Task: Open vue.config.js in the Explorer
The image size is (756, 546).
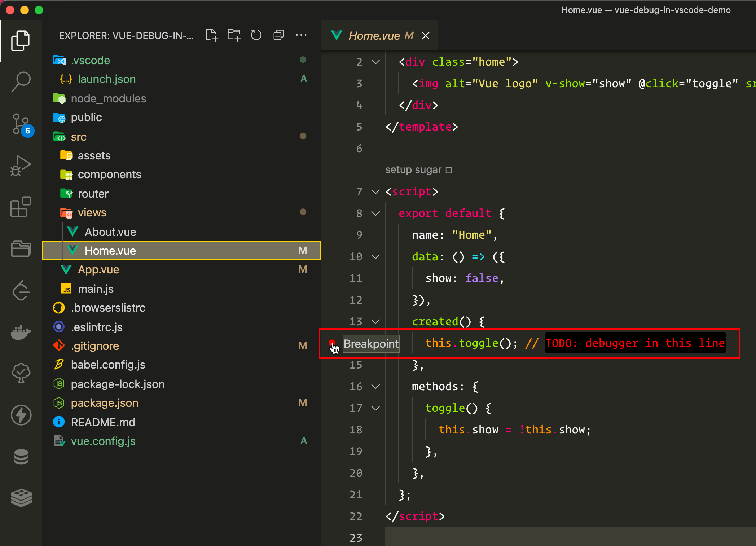Action: point(181,441)
